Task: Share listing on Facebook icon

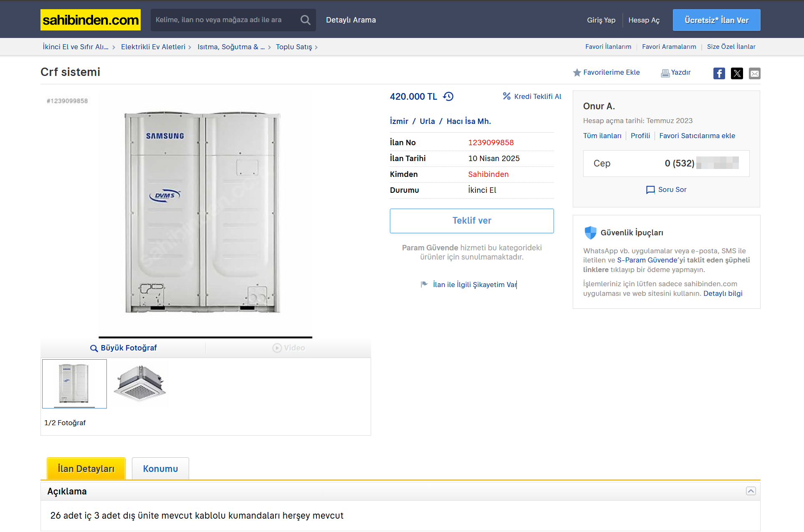Action: click(719, 73)
